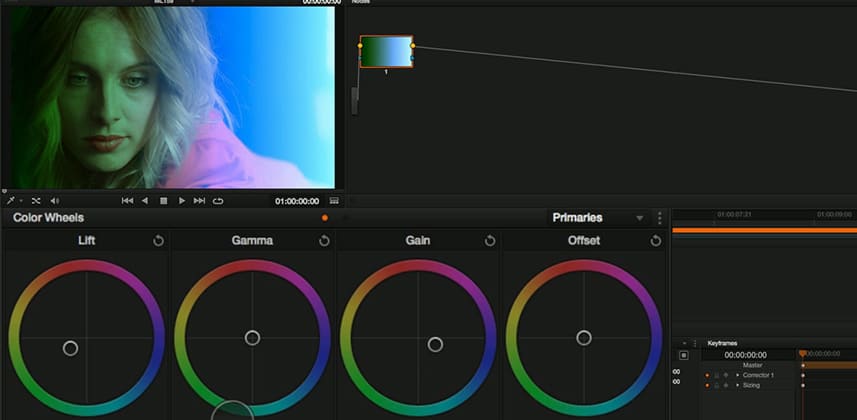Expand the Corrector 1 keyframe track

pyautogui.click(x=737, y=375)
